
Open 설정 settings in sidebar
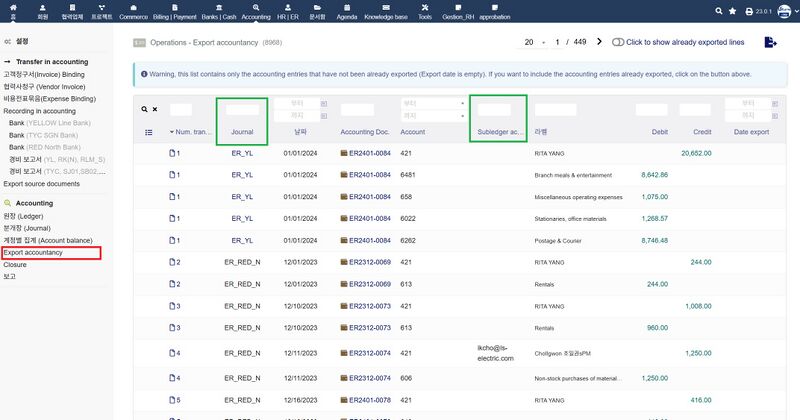(x=22, y=41)
